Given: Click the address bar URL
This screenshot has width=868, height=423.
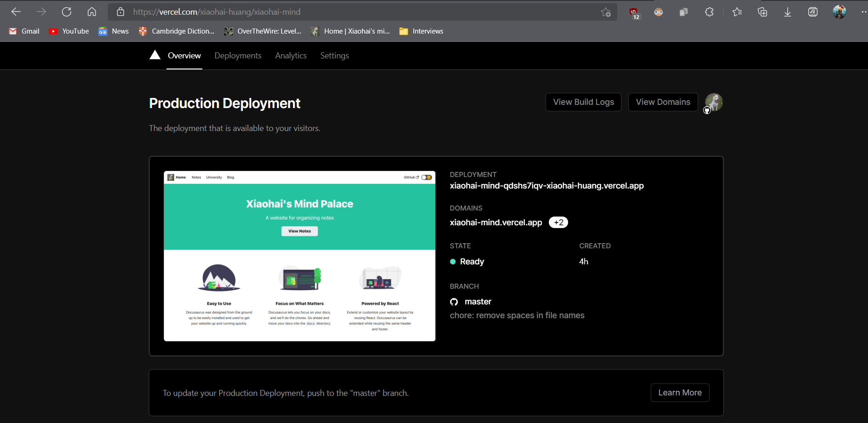Looking at the screenshot, I should coord(217,11).
